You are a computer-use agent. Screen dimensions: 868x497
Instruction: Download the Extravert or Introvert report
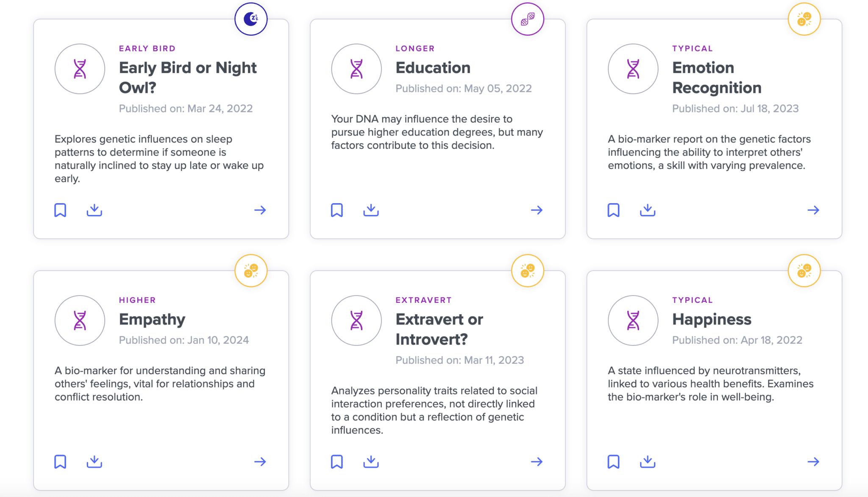click(x=370, y=461)
